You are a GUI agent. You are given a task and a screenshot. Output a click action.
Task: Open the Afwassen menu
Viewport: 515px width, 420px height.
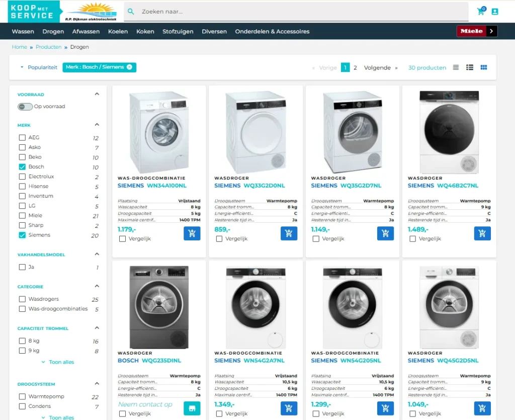pyautogui.click(x=85, y=32)
